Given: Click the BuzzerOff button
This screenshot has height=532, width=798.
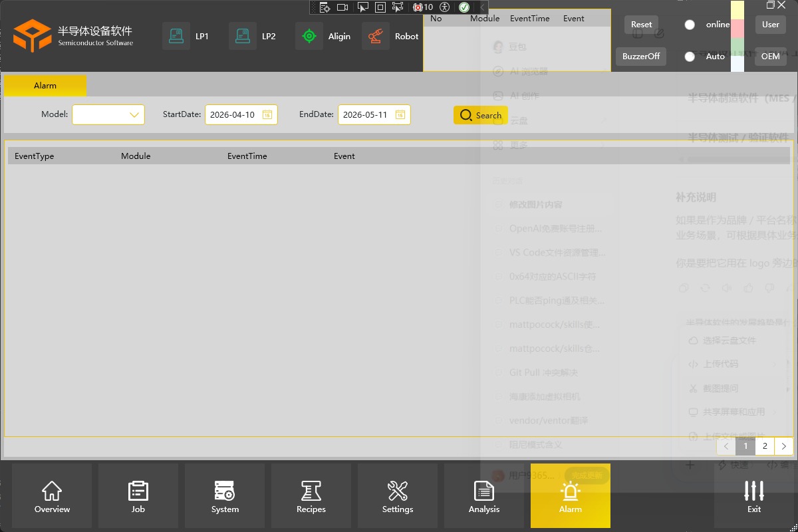Looking at the screenshot, I should click(x=641, y=57).
